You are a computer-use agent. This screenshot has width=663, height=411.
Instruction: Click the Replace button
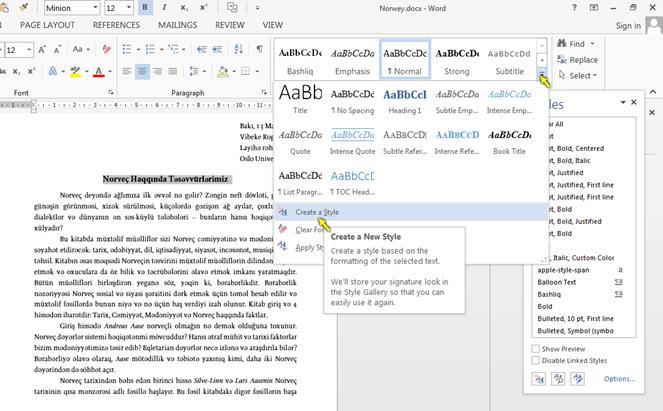click(581, 60)
